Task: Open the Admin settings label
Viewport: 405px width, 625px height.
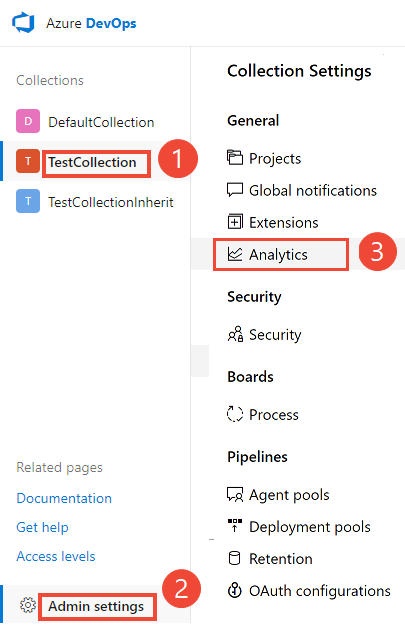Action: point(96,606)
